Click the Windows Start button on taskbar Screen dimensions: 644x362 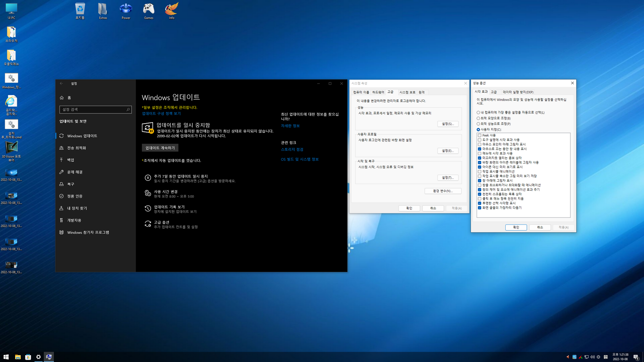coord(6,357)
